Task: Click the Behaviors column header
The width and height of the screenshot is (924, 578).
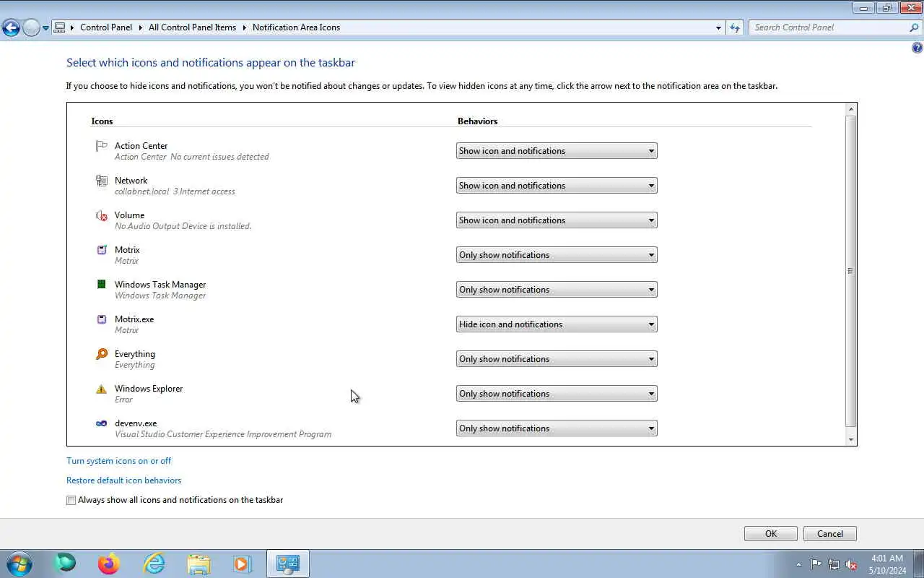Action: pos(477,121)
